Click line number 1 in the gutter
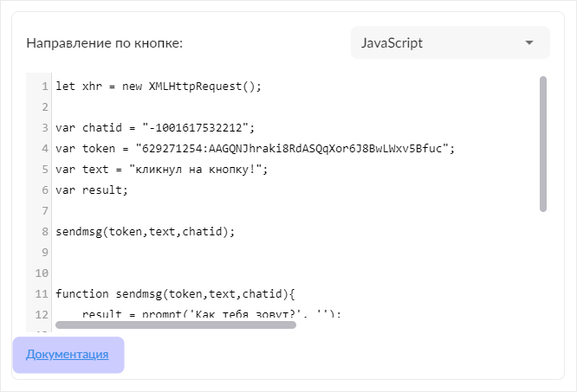The height and width of the screenshot is (392, 577). pos(43,87)
